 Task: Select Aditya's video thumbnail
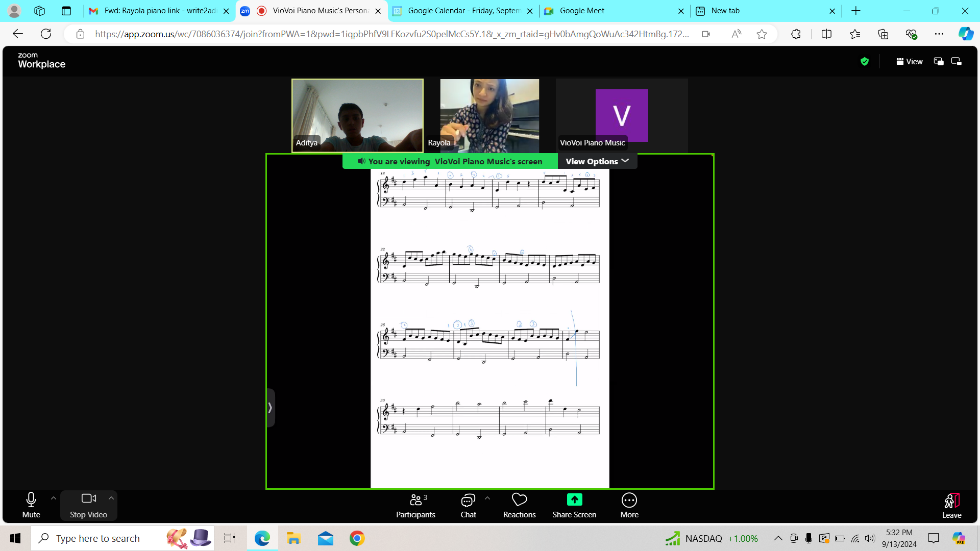357,116
